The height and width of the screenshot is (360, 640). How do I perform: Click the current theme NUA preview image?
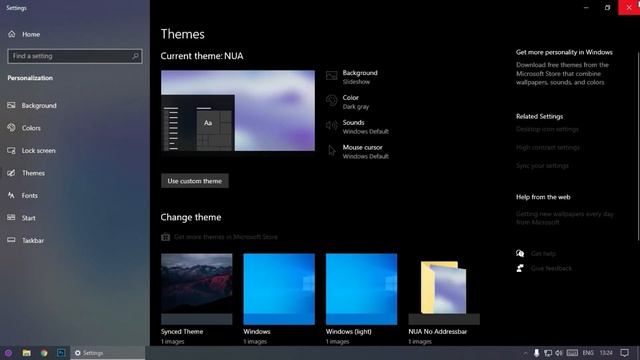click(x=238, y=111)
